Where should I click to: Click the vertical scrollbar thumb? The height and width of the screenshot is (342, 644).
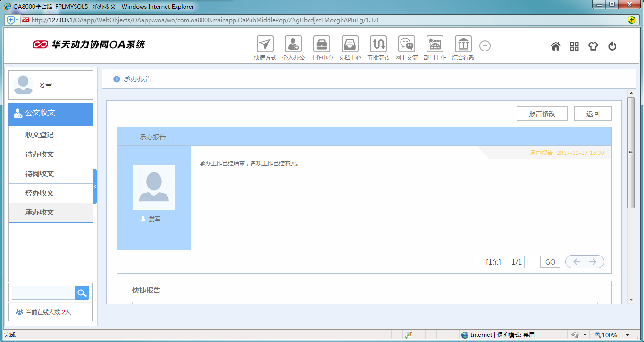tap(631, 152)
